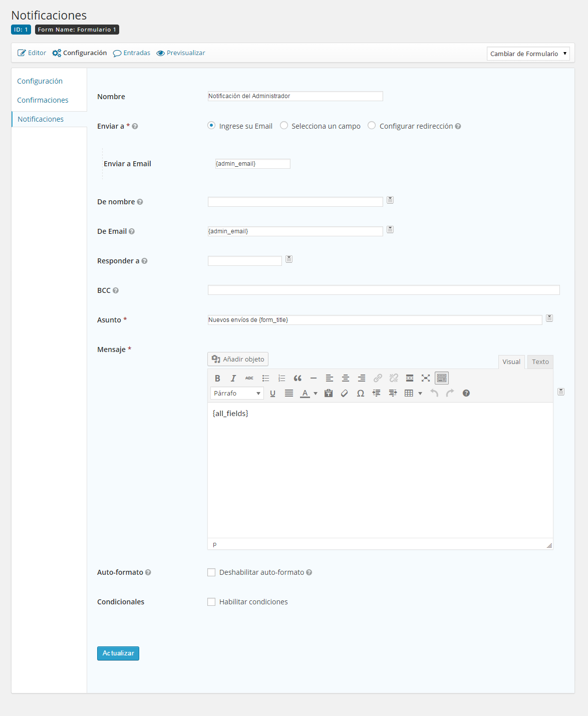Viewport: 588px width, 716px height.
Task: Select the Selecciona un campo radio option
Action: [x=284, y=126]
